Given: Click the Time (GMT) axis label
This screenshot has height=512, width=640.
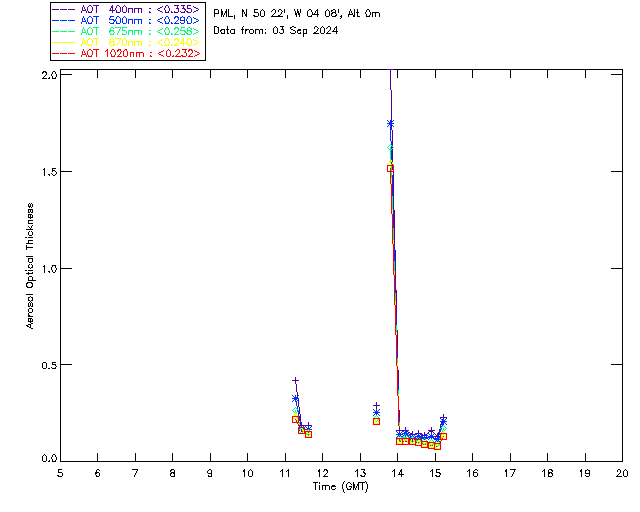Looking at the screenshot, I should pos(340,487).
